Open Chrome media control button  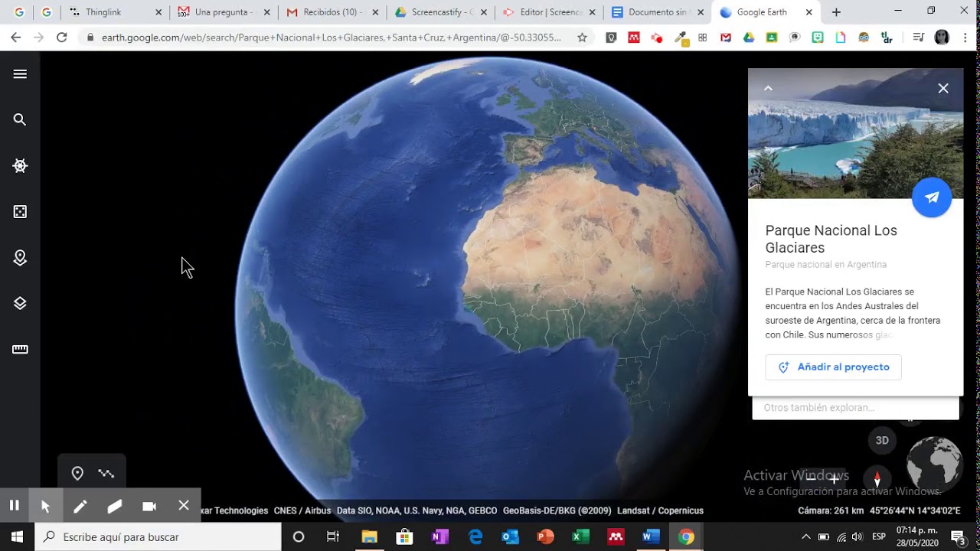[x=920, y=37]
